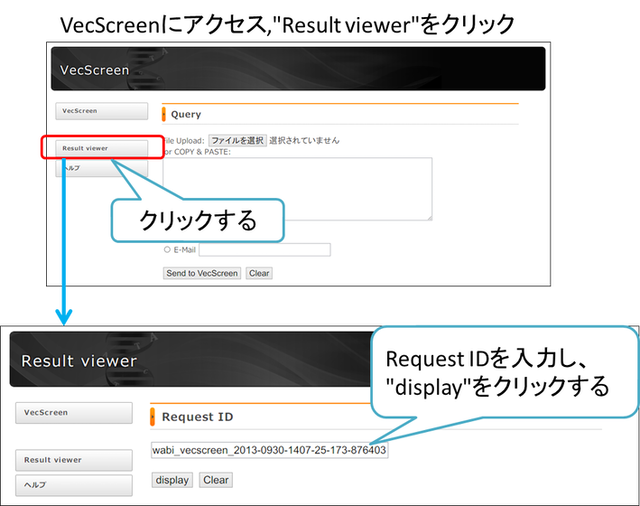
Task: Clear the Query form
Action: pos(259,273)
